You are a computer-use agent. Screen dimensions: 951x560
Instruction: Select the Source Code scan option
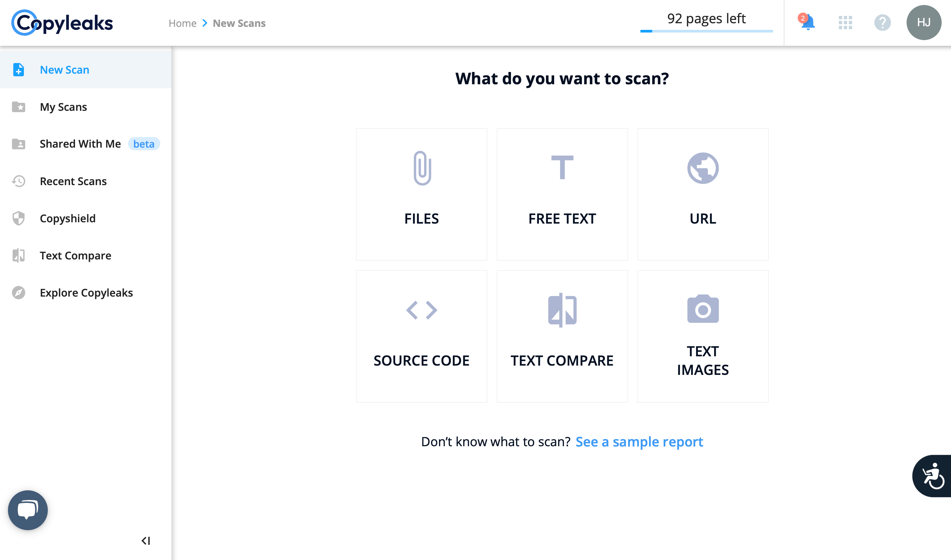click(421, 336)
